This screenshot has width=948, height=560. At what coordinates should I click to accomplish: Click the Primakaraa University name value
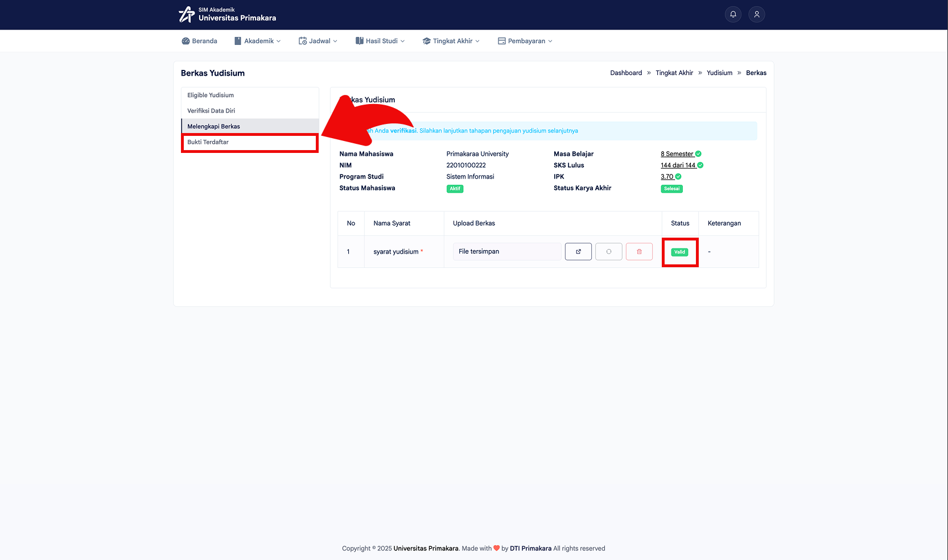477,154
